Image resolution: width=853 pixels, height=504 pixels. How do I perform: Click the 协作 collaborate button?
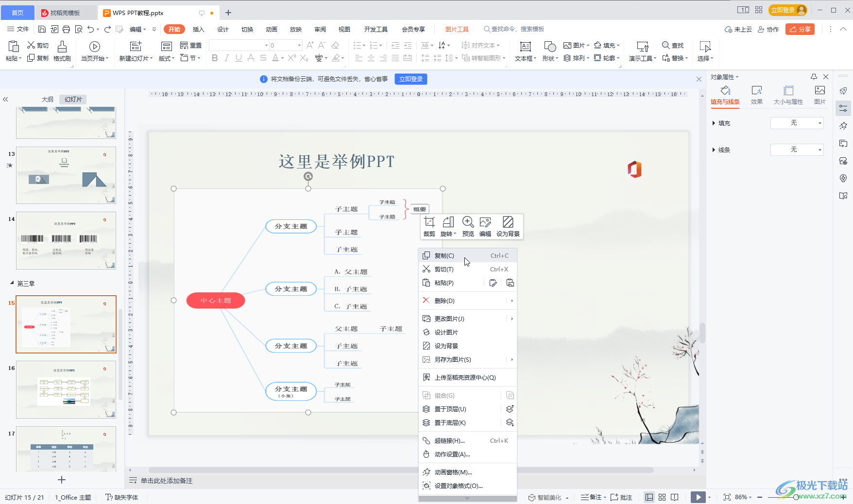point(768,29)
